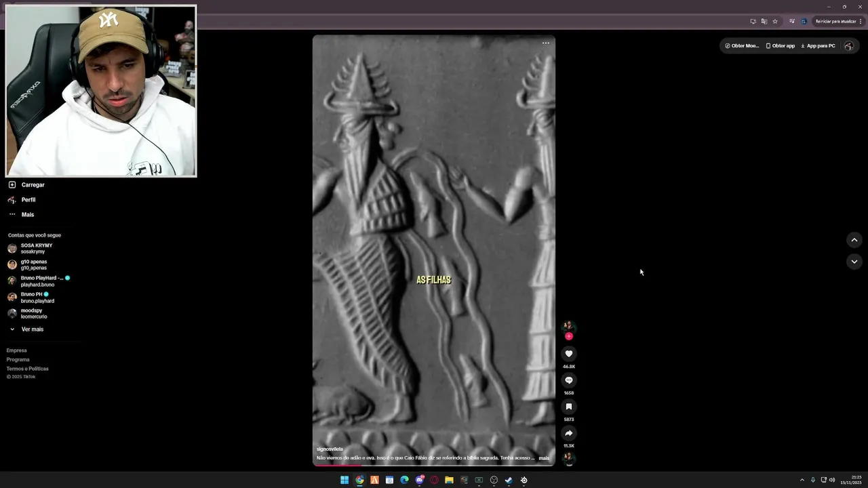Image resolution: width=868 pixels, height=488 pixels.
Task: Open Chrome profile avatar in toolbar
Action: (804, 21)
